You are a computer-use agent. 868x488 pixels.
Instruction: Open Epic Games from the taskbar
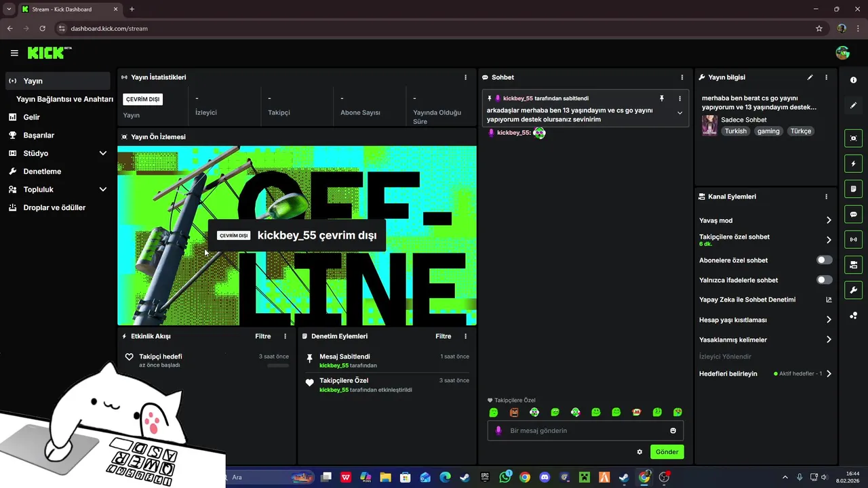[485, 477]
